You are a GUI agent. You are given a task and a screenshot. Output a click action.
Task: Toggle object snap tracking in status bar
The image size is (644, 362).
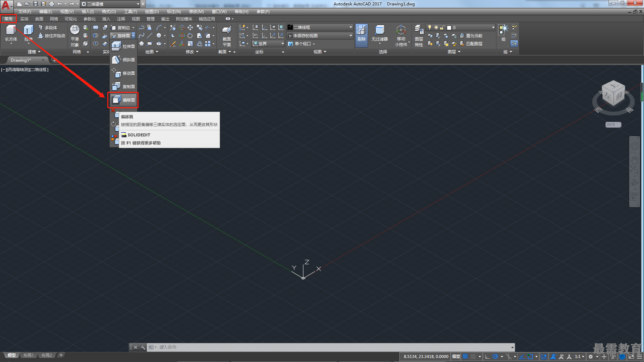(522, 357)
